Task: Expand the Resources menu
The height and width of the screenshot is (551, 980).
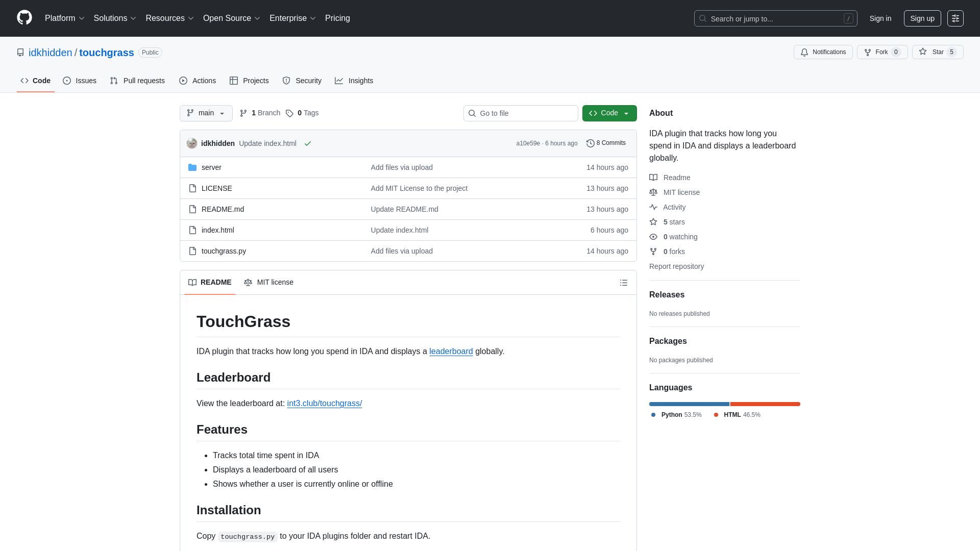Action: [169, 18]
